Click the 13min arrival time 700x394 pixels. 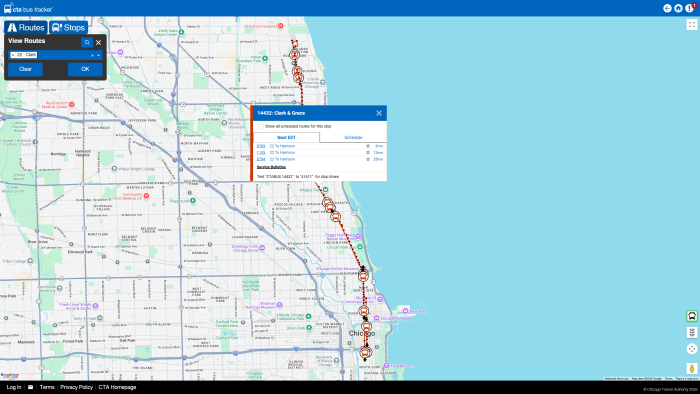(378, 153)
